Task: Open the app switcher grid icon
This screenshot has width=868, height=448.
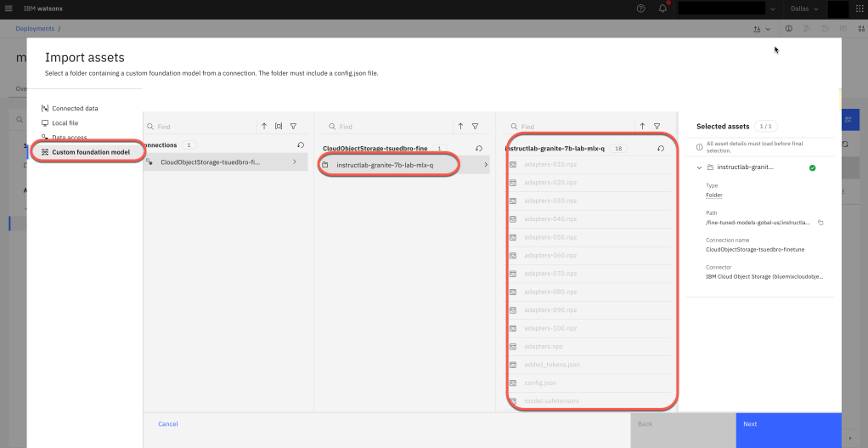Action: (x=859, y=9)
